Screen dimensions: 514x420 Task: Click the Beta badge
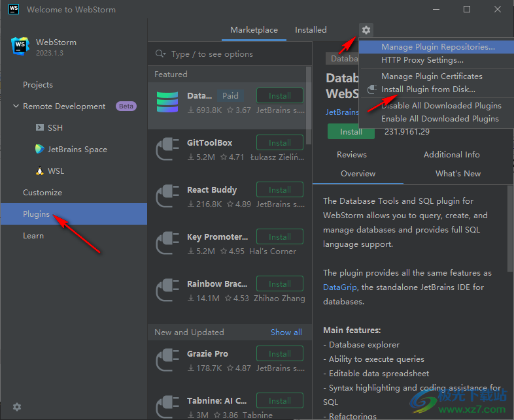tap(126, 106)
